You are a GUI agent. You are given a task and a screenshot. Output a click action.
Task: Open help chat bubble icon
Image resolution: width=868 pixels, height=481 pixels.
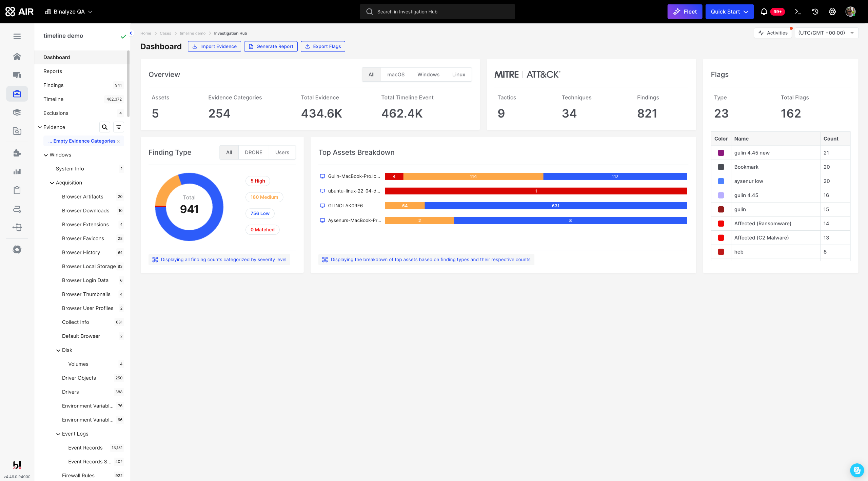[x=856, y=470]
